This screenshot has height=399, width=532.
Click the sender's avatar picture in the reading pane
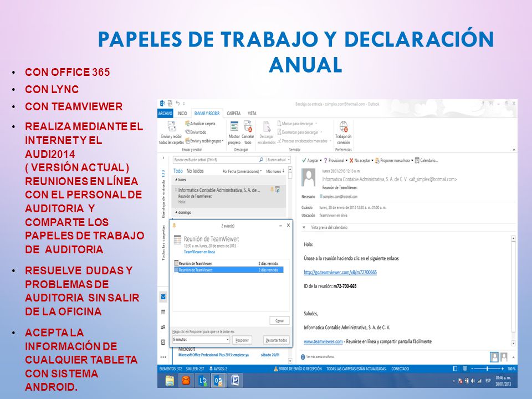coord(309,177)
